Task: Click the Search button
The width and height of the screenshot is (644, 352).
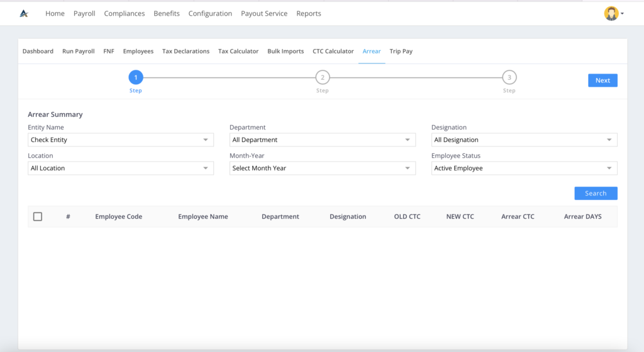Action: [x=596, y=193]
